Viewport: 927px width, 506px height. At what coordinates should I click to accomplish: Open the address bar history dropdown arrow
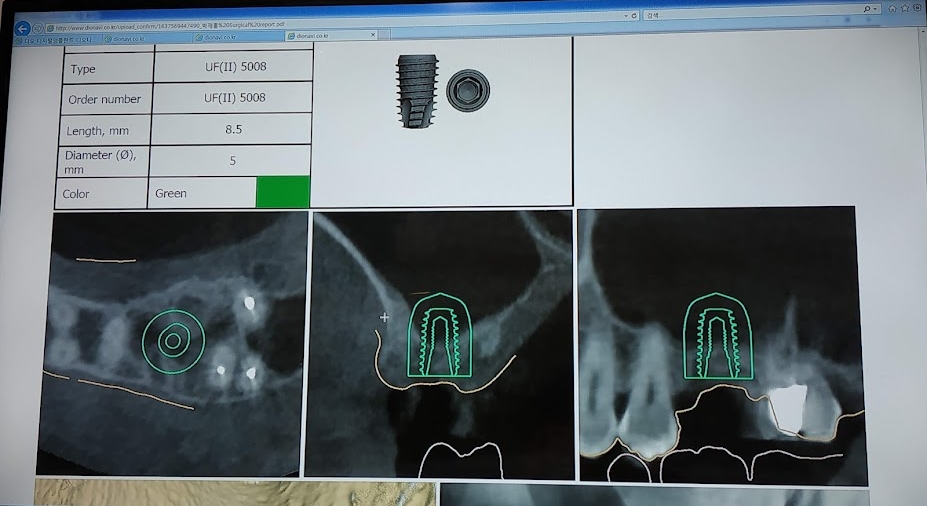coord(626,16)
